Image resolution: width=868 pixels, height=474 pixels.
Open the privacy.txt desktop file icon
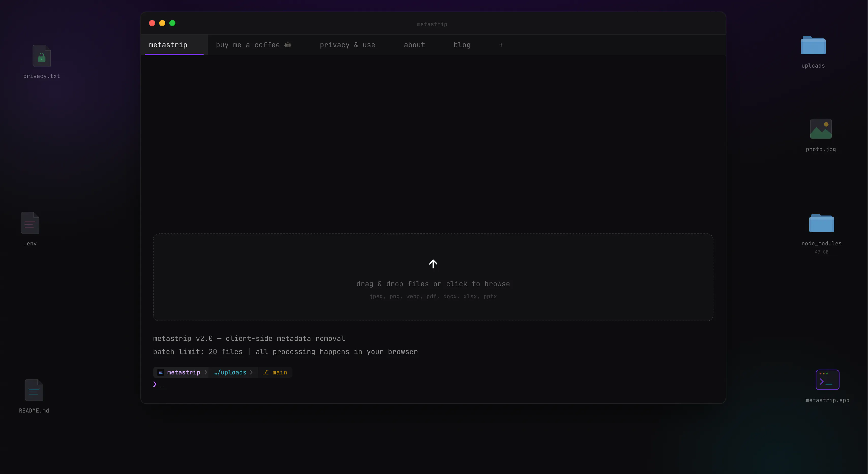pyautogui.click(x=41, y=56)
